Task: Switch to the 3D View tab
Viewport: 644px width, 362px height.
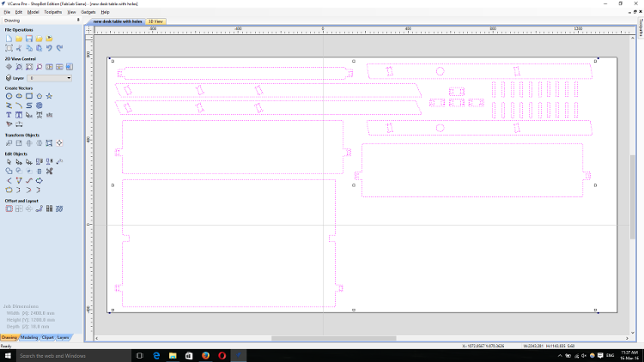Action: pos(155,21)
